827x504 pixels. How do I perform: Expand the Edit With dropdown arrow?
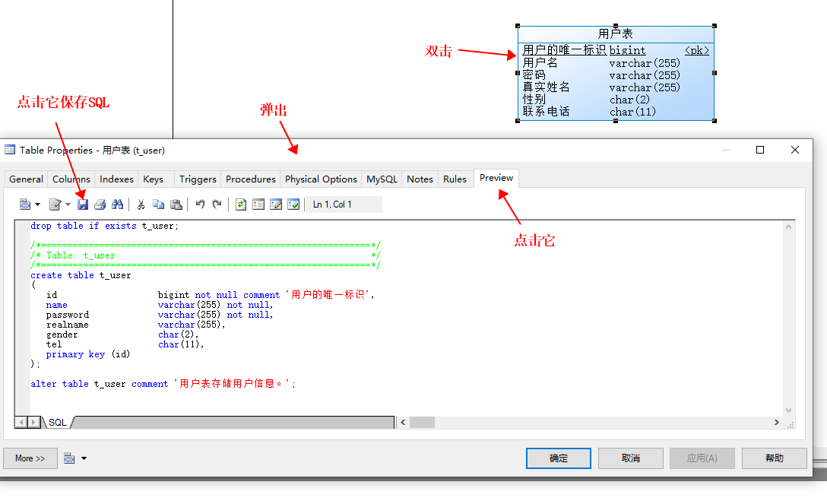[68, 204]
